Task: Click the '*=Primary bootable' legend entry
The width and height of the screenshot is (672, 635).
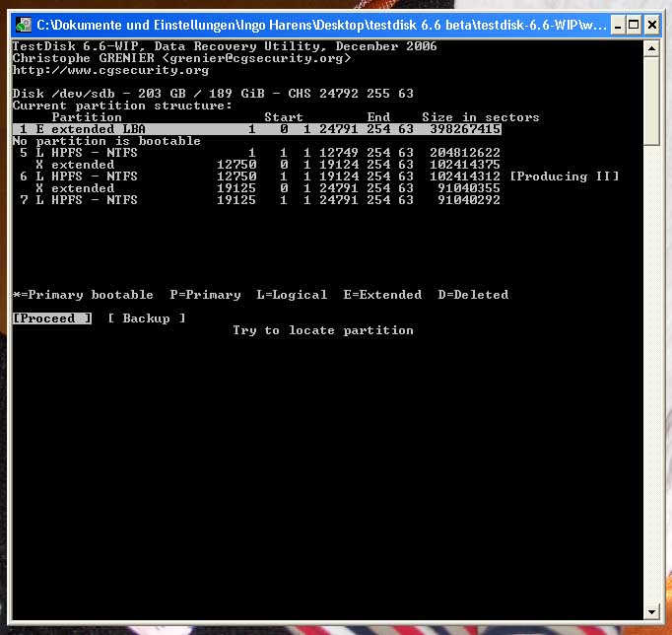Action: pyautogui.click(x=83, y=295)
